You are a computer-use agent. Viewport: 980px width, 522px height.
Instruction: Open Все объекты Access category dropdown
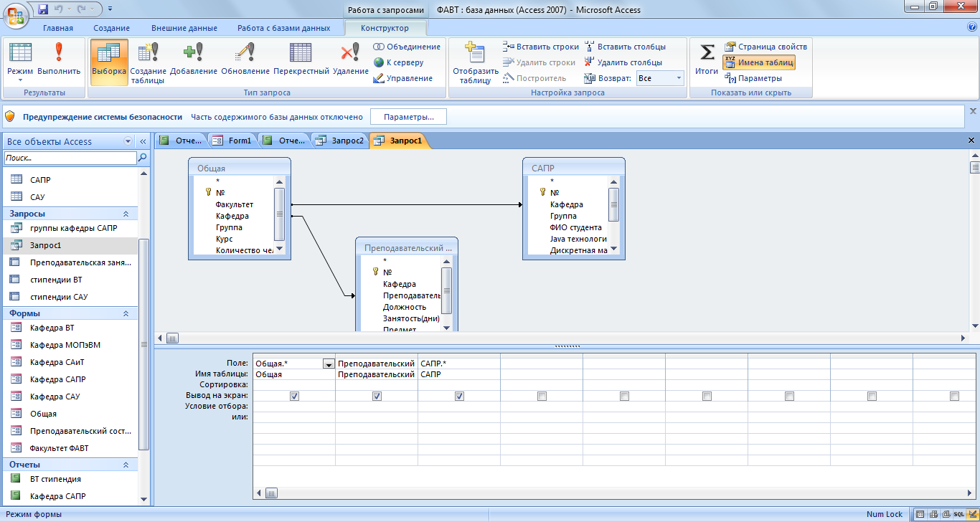128,141
